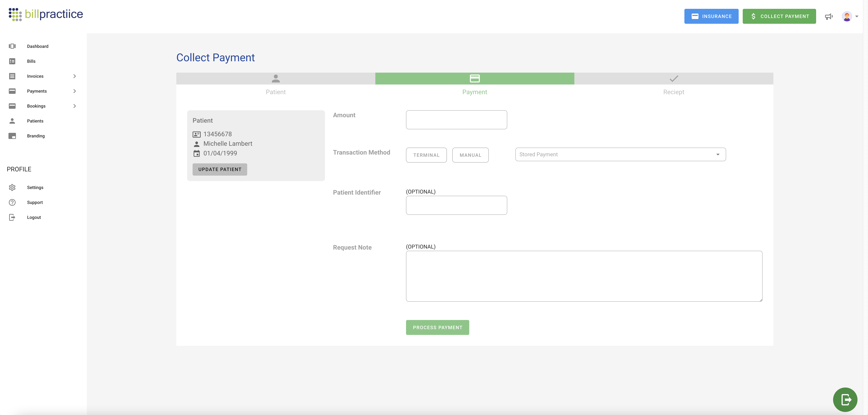Viewport: 868px width, 415px height.
Task: Click the Update Patient button
Action: coord(220,169)
